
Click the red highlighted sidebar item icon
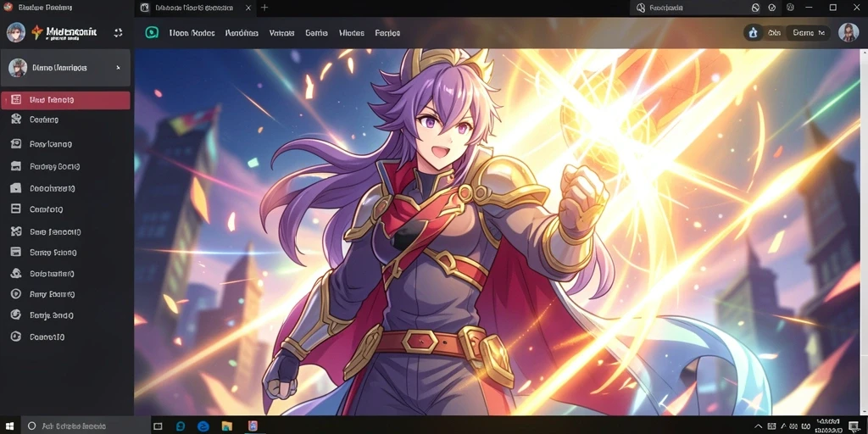(15, 100)
